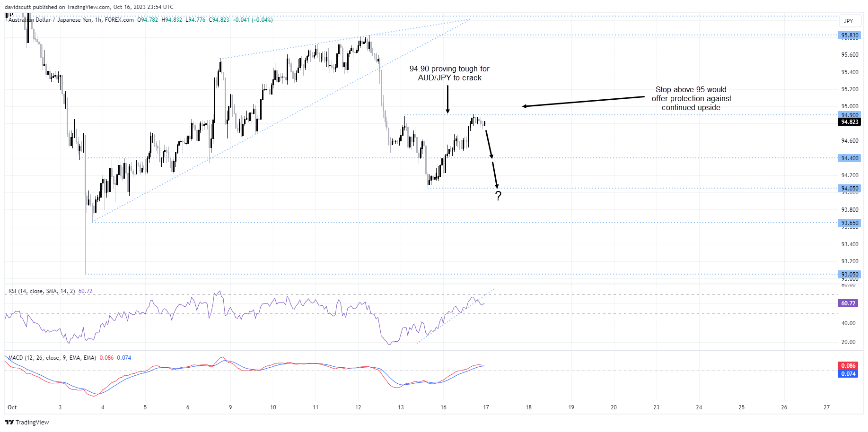Select the 94.900 price level label
This screenshot has width=868, height=432.
click(849, 115)
